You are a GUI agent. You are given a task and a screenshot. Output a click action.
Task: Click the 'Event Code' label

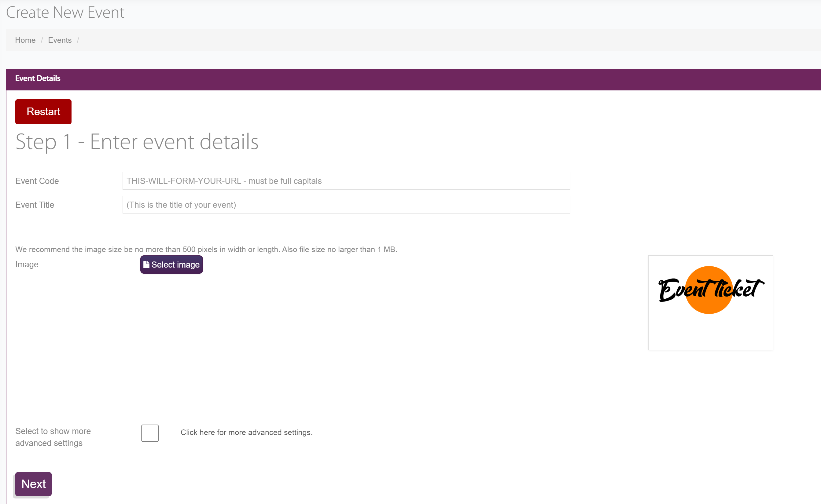[37, 181]
